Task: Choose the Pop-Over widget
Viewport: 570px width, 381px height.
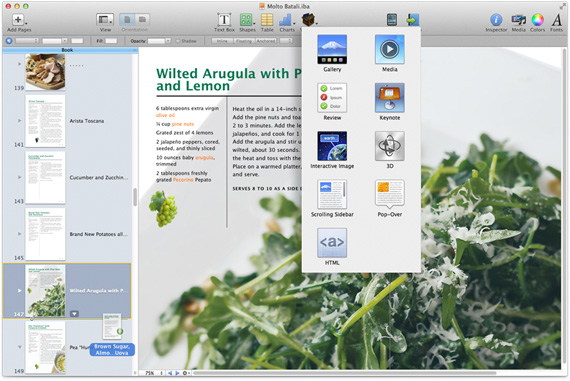Action: tap(389, 194)
